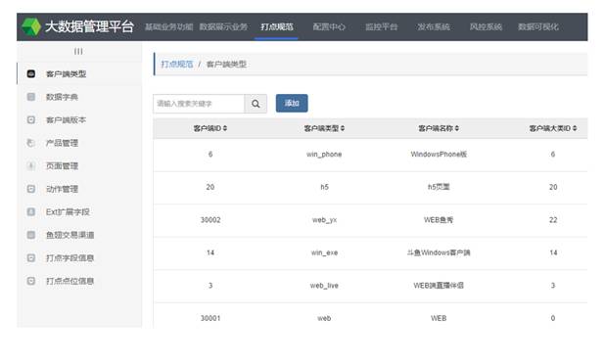605x364 pixels.
Task: Click the 30001 client ID cell
Action: click(210, 318)
